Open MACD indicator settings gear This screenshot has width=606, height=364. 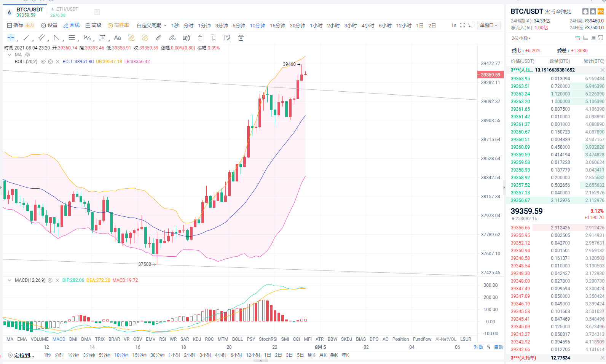tap(50, 280)
